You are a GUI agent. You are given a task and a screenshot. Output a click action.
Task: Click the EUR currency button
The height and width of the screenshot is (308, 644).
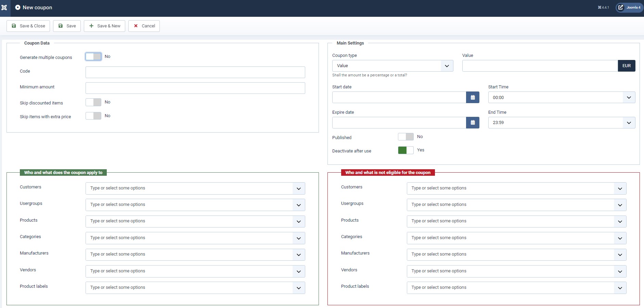(626, 66)
